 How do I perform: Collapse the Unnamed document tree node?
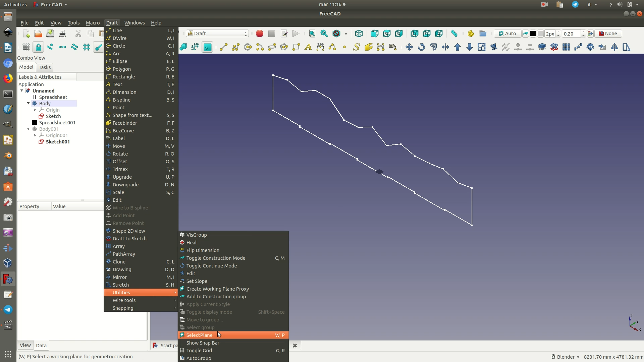click(22, 91)
